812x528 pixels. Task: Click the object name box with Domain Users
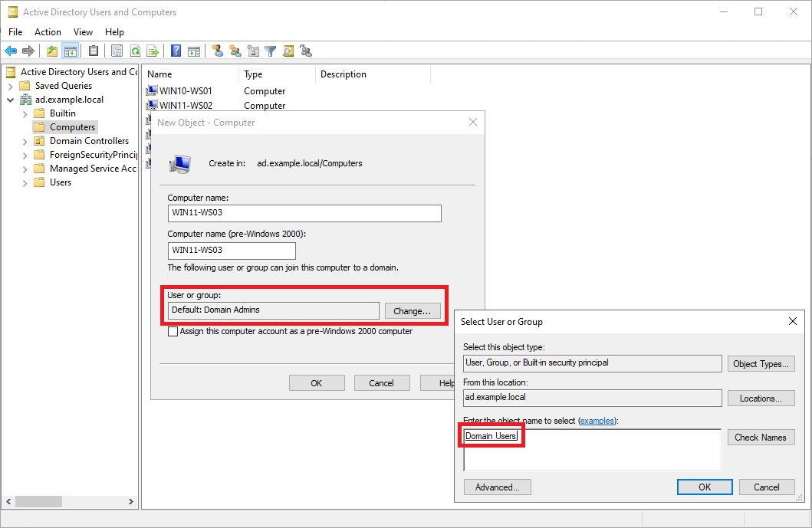(x=592, y=450)
